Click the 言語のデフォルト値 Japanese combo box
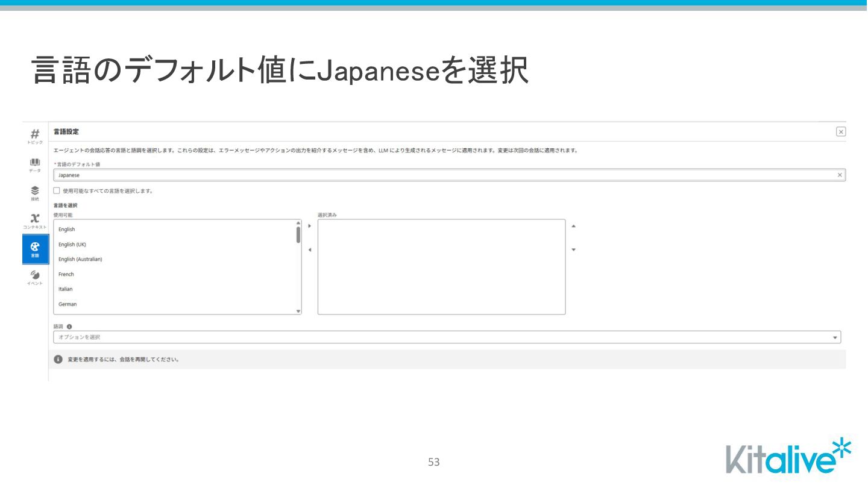 (449, 175)
